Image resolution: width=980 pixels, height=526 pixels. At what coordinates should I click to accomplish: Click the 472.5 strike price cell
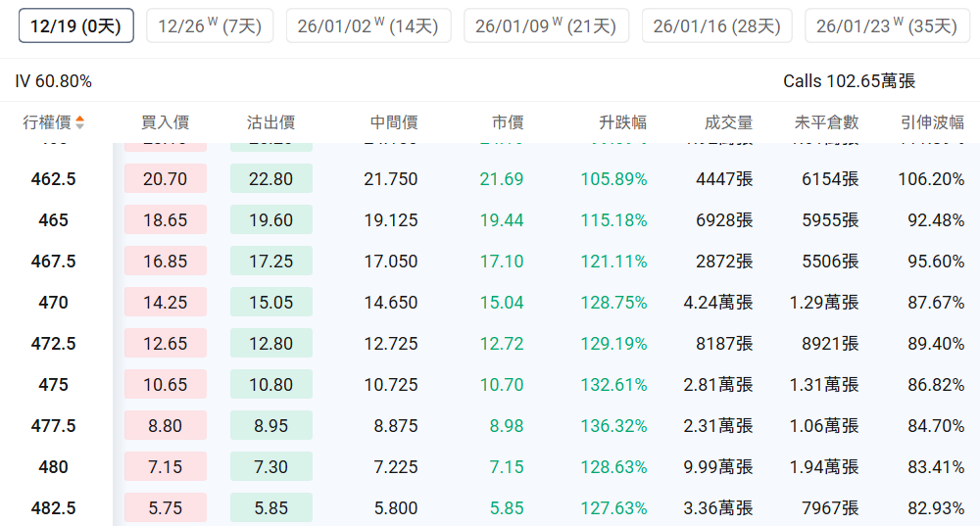pos(54,344)
